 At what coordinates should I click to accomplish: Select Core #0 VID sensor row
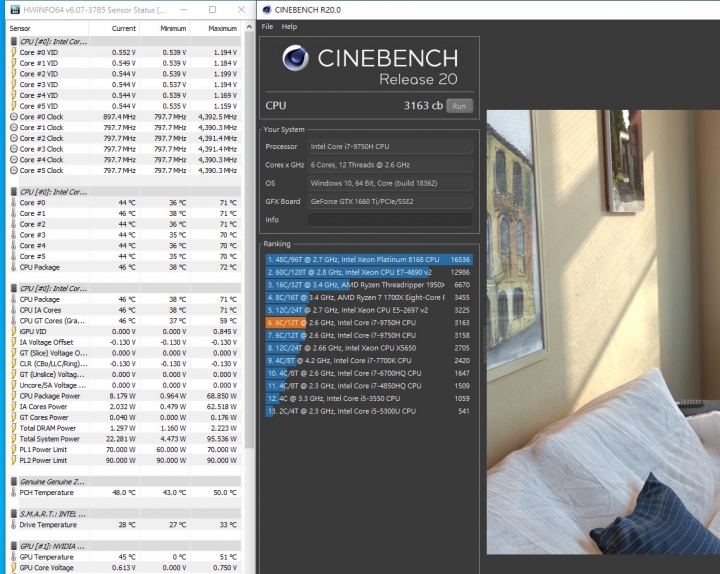(x=125, y=52)
